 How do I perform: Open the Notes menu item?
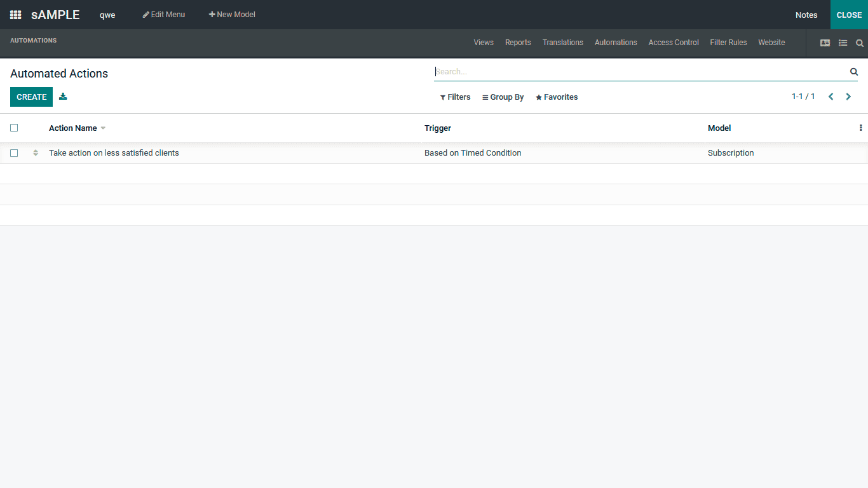806,15
